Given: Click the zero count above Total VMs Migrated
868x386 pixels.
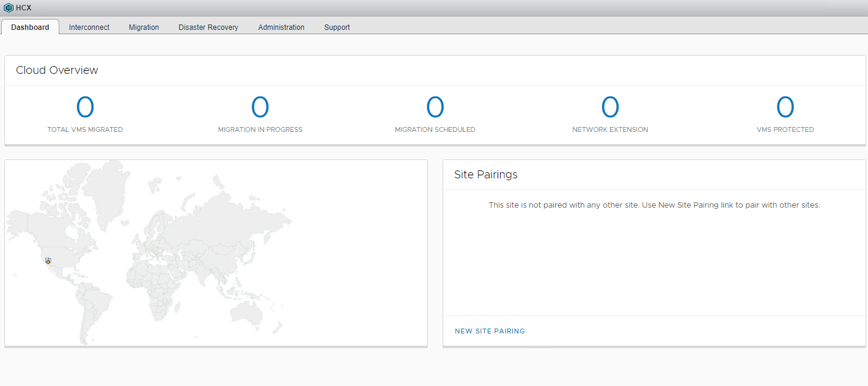Looking at the screenshot, I should coord(85,107).
